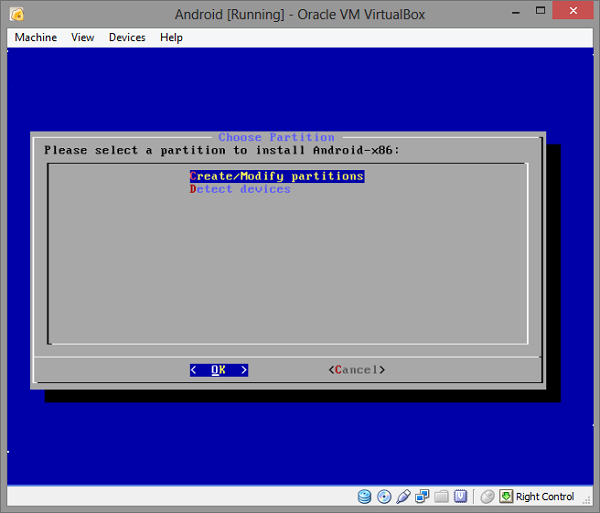This screenshot has height=513, width=600.
Task: Click the Choose Partition dialog title
Action: [x=277, y=137]
